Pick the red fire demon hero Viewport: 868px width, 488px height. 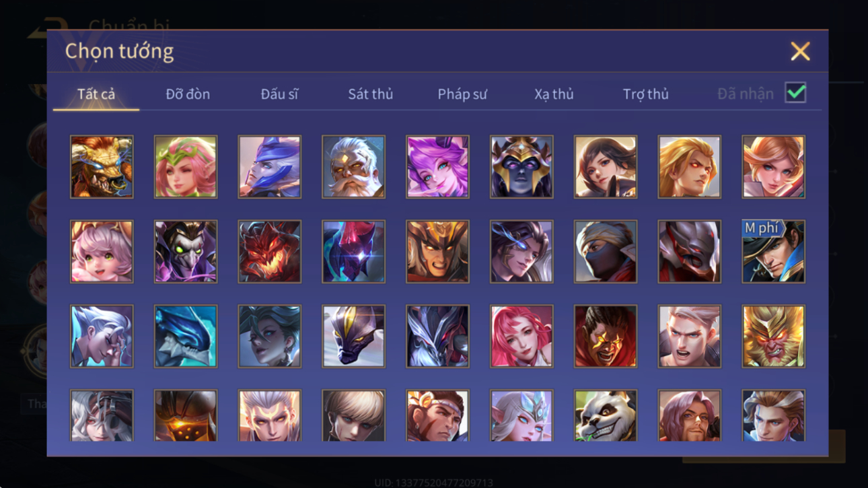click(269, 252)
